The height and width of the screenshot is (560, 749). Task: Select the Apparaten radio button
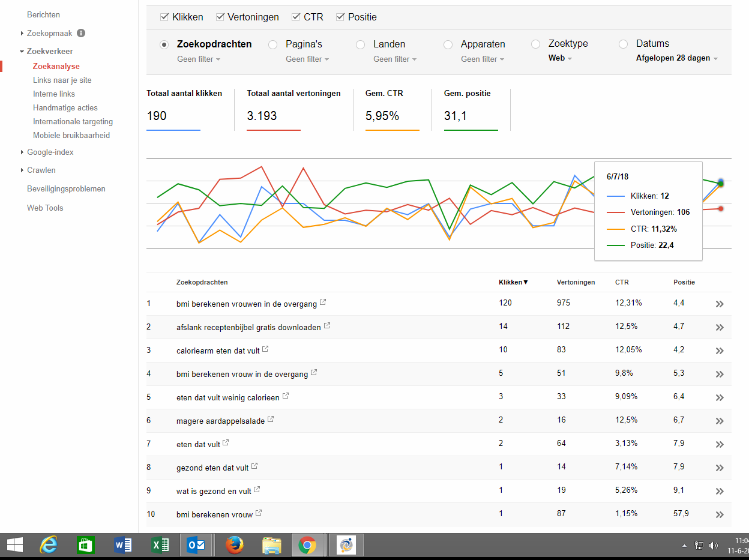click(x=448, y=44)
